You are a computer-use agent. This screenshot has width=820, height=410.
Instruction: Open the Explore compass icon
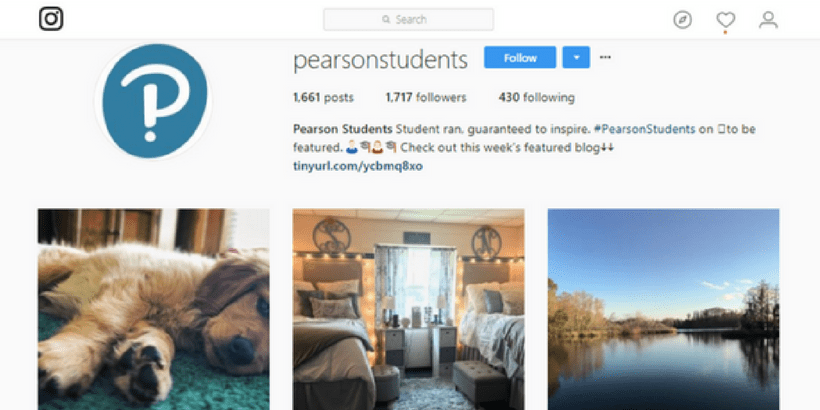(x=682, y=20)
